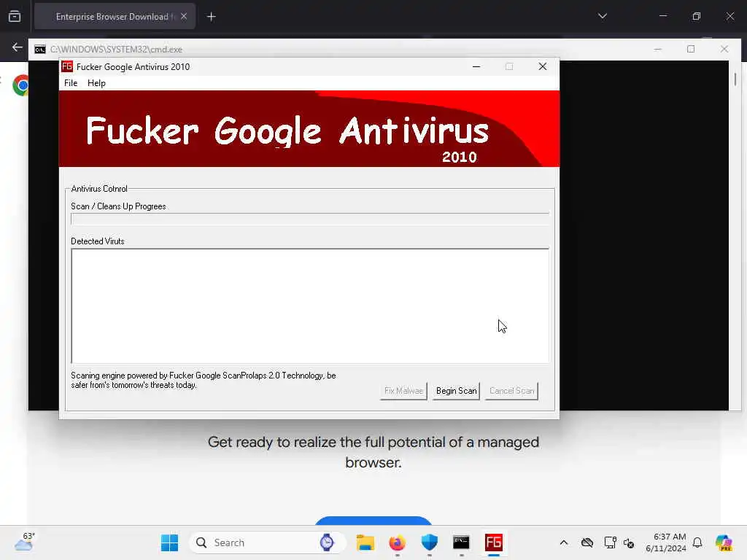
Task: Select the Enterprise Browser Download tab
Action: [x=115, y=17]
